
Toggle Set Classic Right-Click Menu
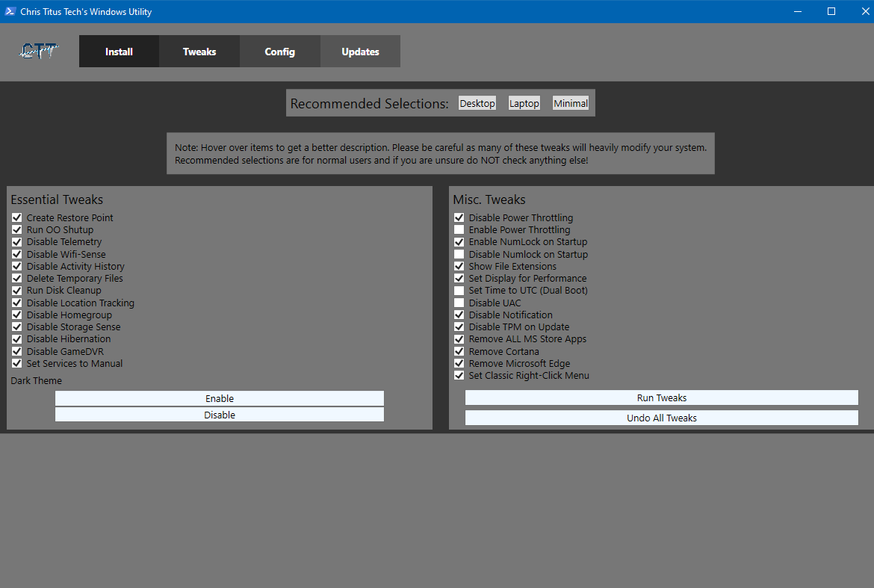click(x=459, y=375)
